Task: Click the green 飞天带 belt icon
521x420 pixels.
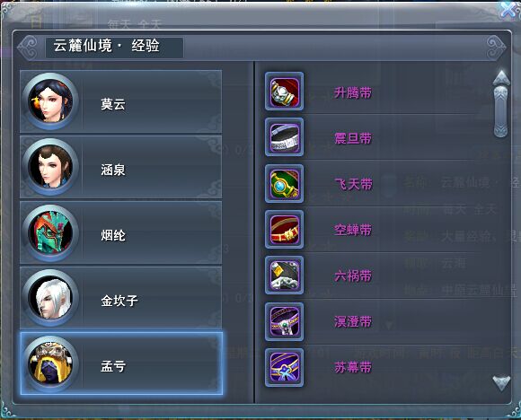Action: [x=284, y=183]
